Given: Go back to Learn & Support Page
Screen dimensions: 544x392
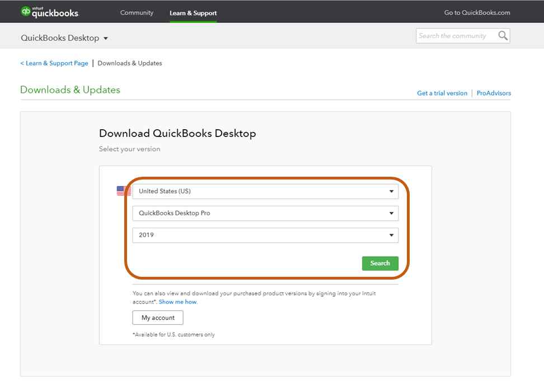Looking at the screenshot, I should pos(54,63).
